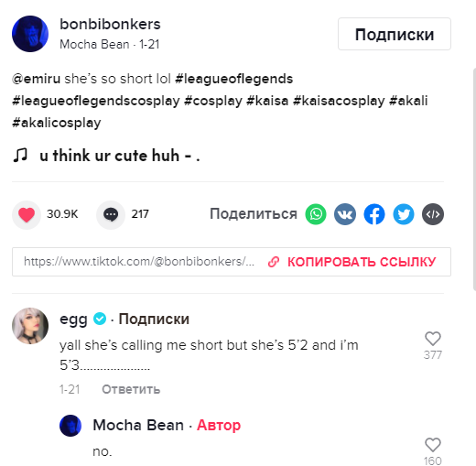Viewport: 476px width, 466px height.
Task: Reply to egg's comment via Ответить
Action: pyautogui.click(x=131, y=389)
